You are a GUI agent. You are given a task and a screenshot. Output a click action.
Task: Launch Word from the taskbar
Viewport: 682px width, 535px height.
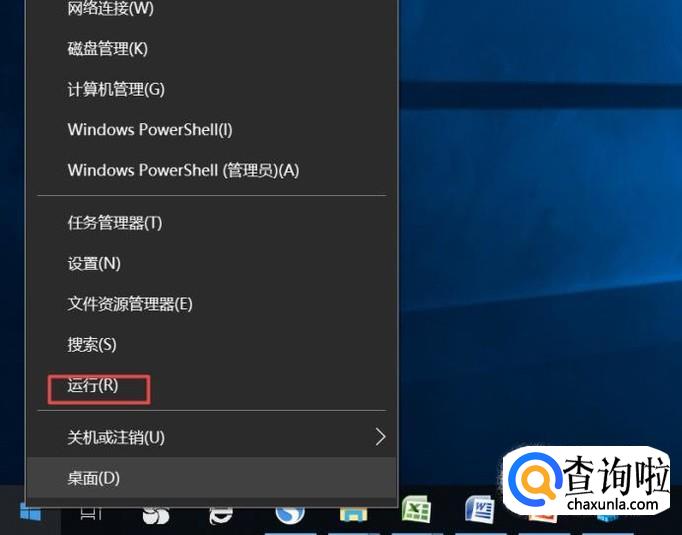pos(480,511)
